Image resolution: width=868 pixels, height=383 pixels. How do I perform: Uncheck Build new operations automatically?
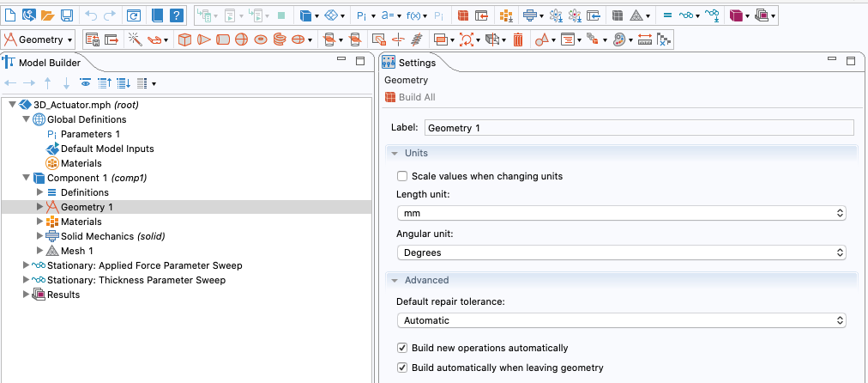click(x=402, y=348)
